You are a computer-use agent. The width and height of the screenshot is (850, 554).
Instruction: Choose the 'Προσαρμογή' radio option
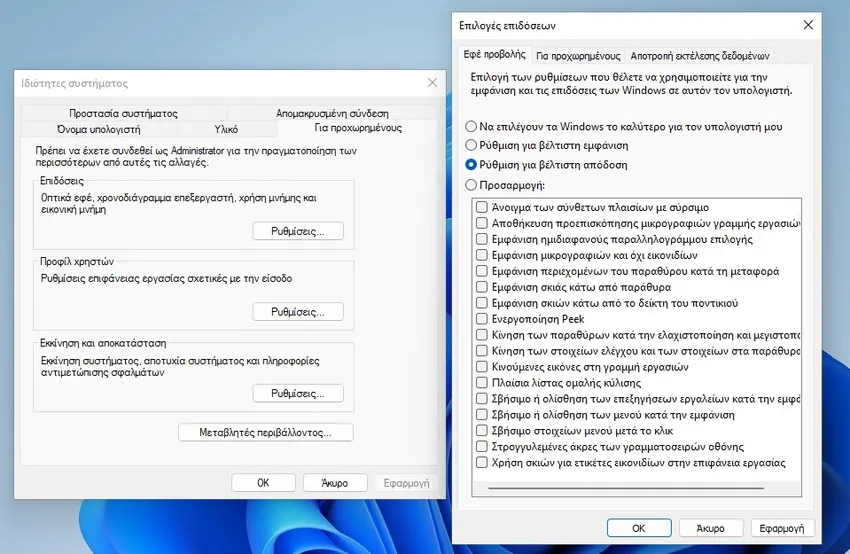pyautogui.click(x=471, y=185)
